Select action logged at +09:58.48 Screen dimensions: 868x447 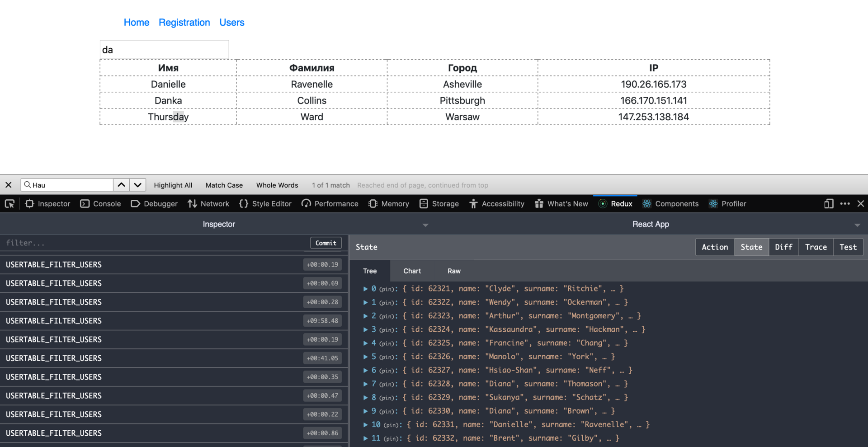point(174,321)
